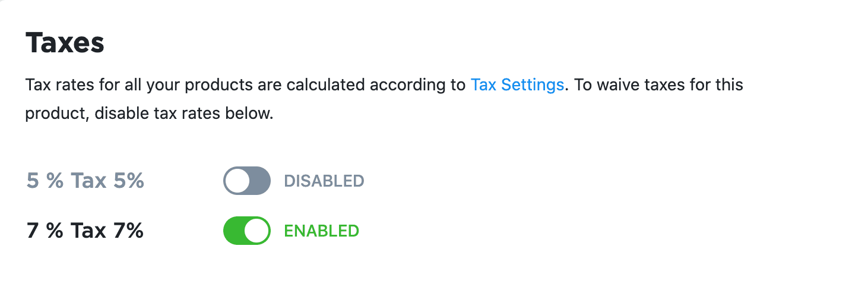Waive the 7% tax using its switch
868x296 pixels.
(246, 231)
